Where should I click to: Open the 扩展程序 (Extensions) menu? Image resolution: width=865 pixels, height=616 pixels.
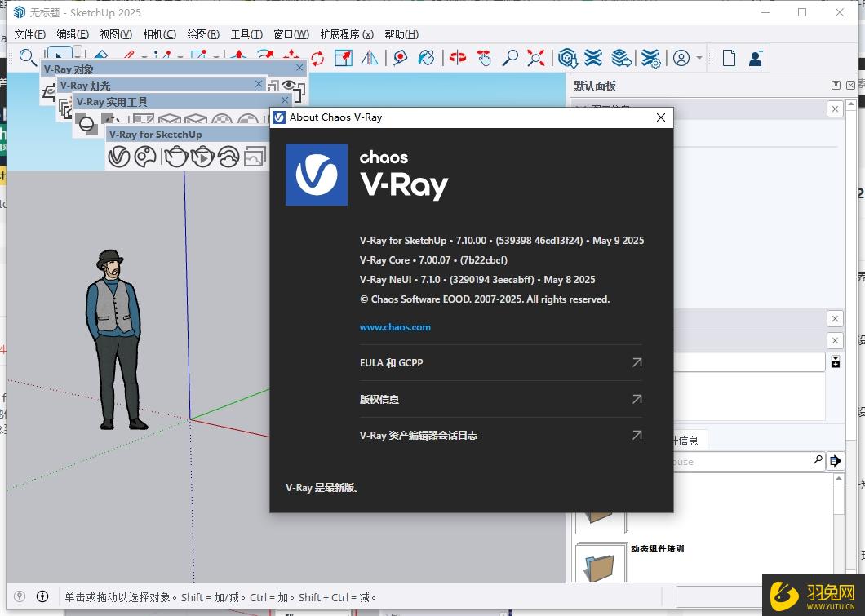coord(346,34)
